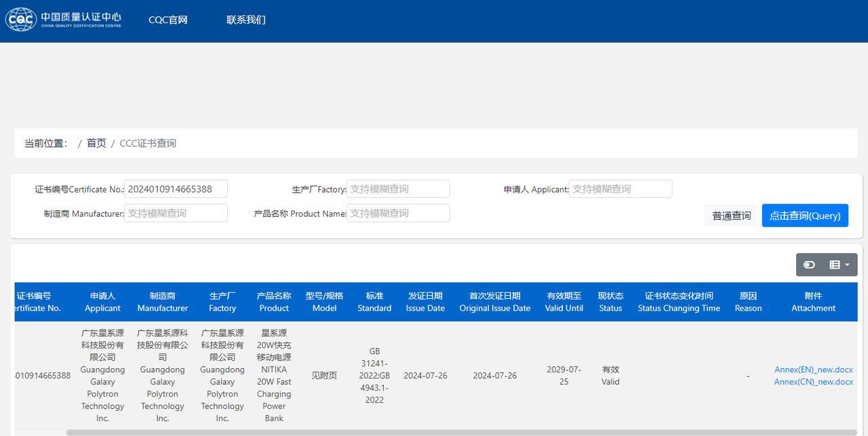The height and width of the screenshot is (436, 868).
Task: Click the 点击查询(Query) button
Action: coord(805,216)
